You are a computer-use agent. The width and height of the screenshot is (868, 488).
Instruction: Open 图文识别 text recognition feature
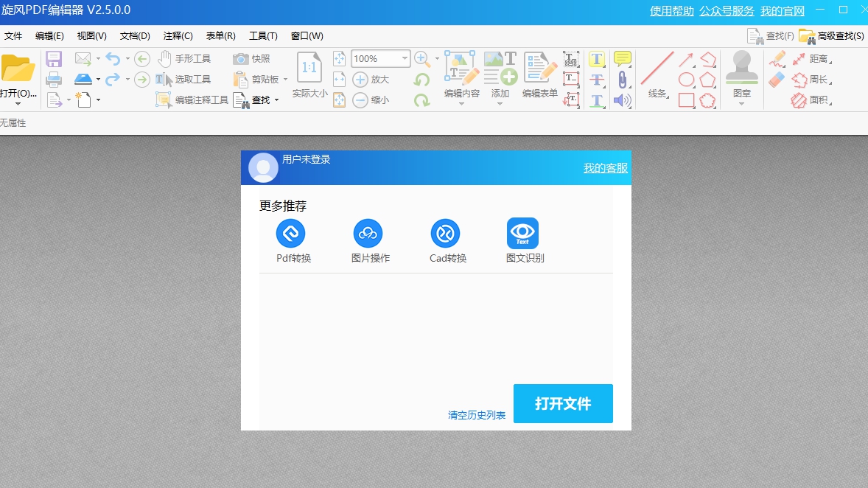coord(523,234)
